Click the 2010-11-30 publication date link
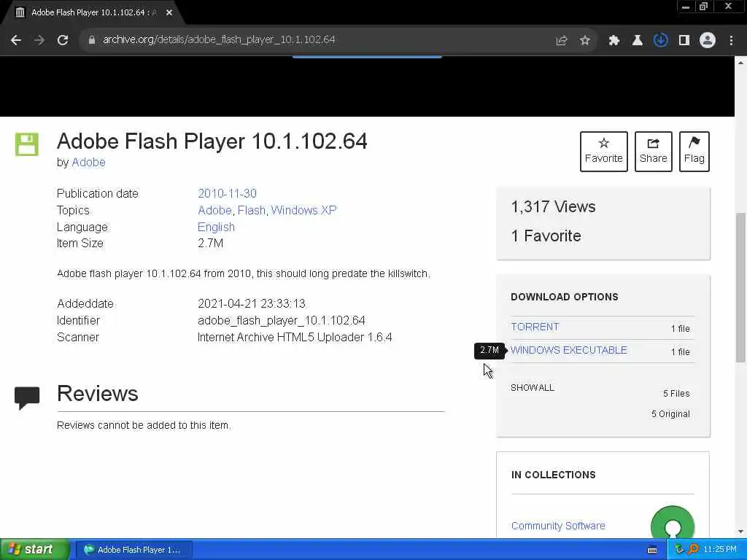Screen dimensions: 747x560 point(228,193)
